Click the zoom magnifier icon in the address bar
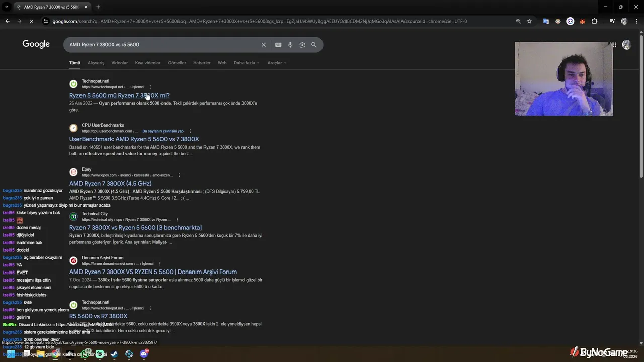This screenshot has height=362, width=644. click(518, 21)
